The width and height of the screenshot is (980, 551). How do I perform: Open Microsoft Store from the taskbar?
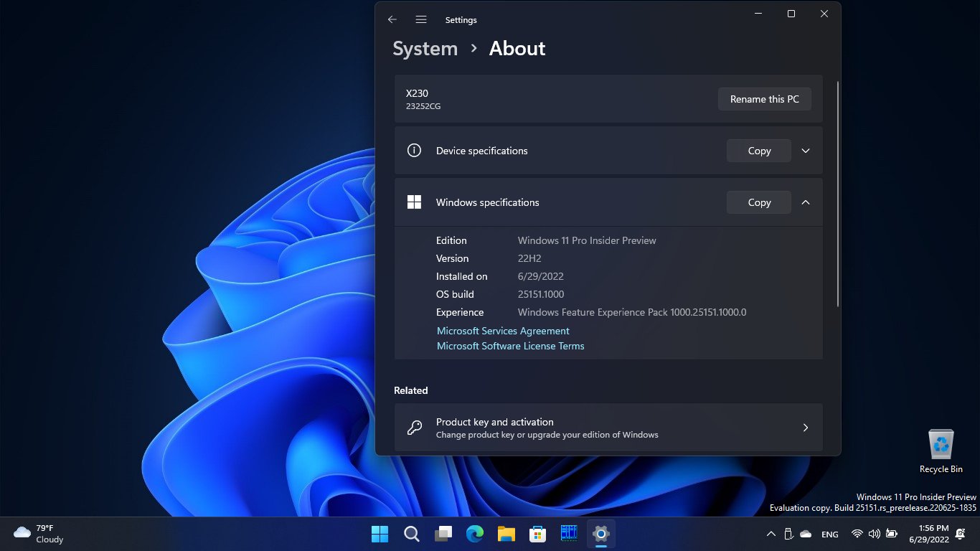tap(538, 534)
